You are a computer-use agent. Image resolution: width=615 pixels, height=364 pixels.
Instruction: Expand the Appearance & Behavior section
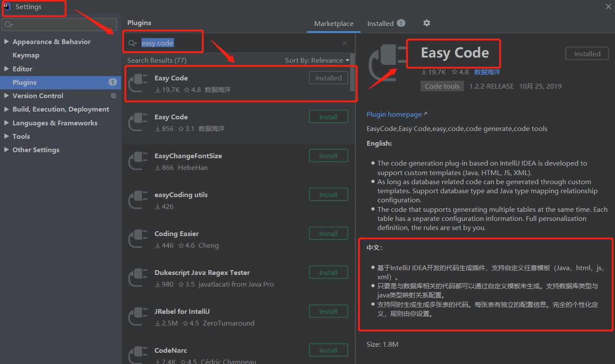click(x=6, y=42)
